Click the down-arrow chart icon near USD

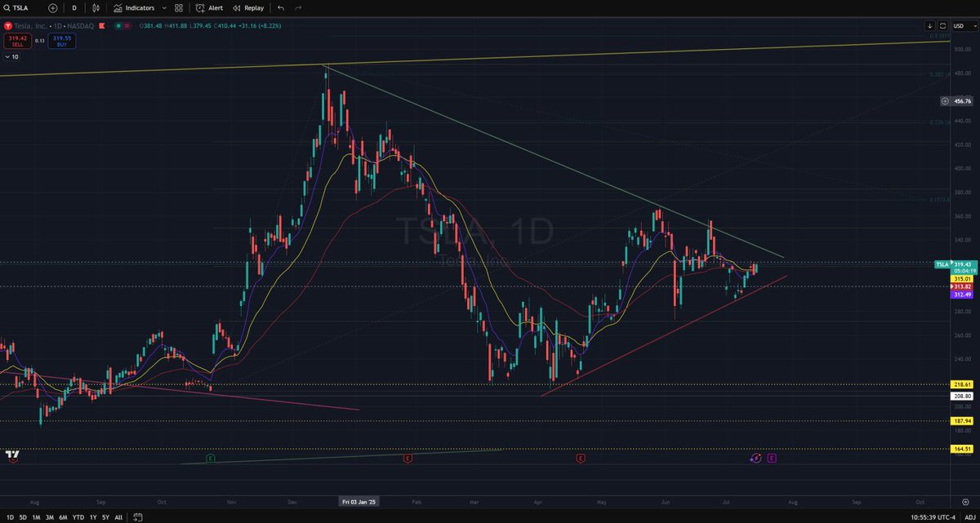(x=932, y=26)
